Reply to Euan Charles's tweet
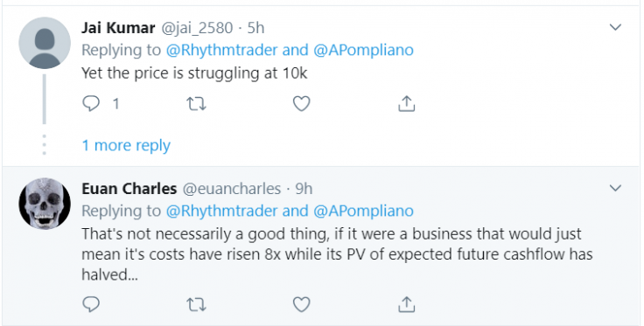The image size is (644, 326). click(91, 305)
